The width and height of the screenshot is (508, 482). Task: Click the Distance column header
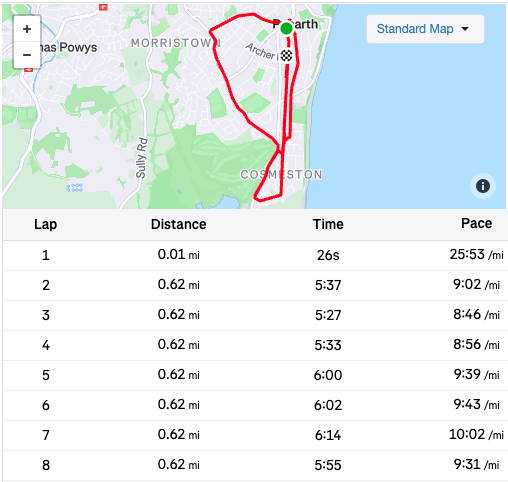click(x=178, y=224)
